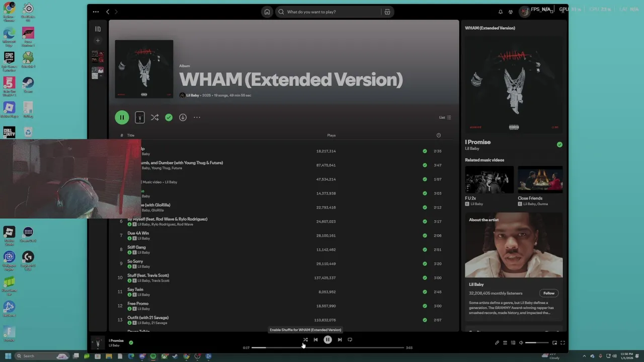Open the 'F U 2x' related music video
Image resolution: width=644 pixels, height=362 pixels.
tap(489, 179)
